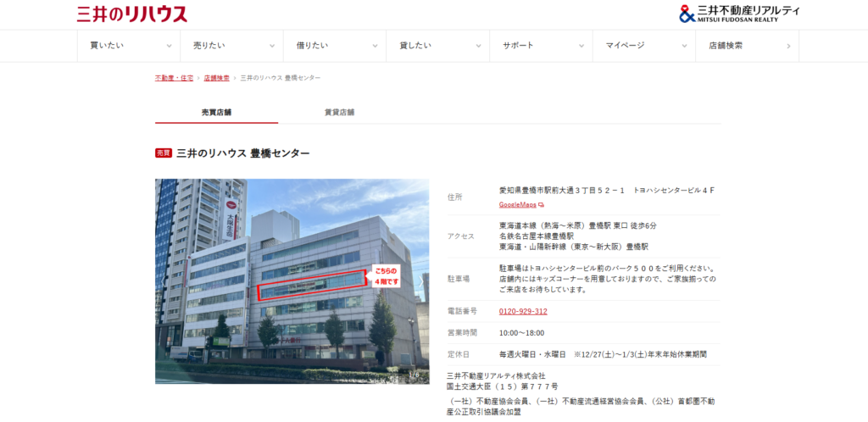This screenshot has width=868, height=422.
Task: Go to 店舗検索 in navigation bar
Action: [747, 46]
